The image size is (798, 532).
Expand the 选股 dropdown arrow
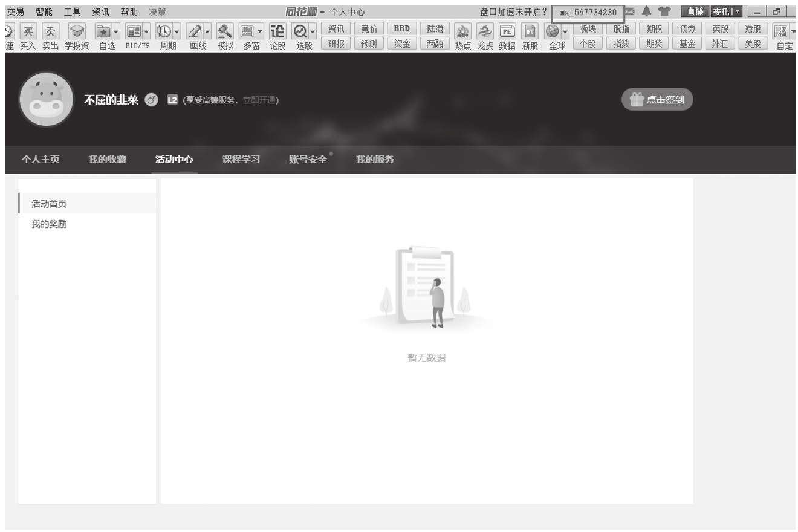click(x=313, y=31)
